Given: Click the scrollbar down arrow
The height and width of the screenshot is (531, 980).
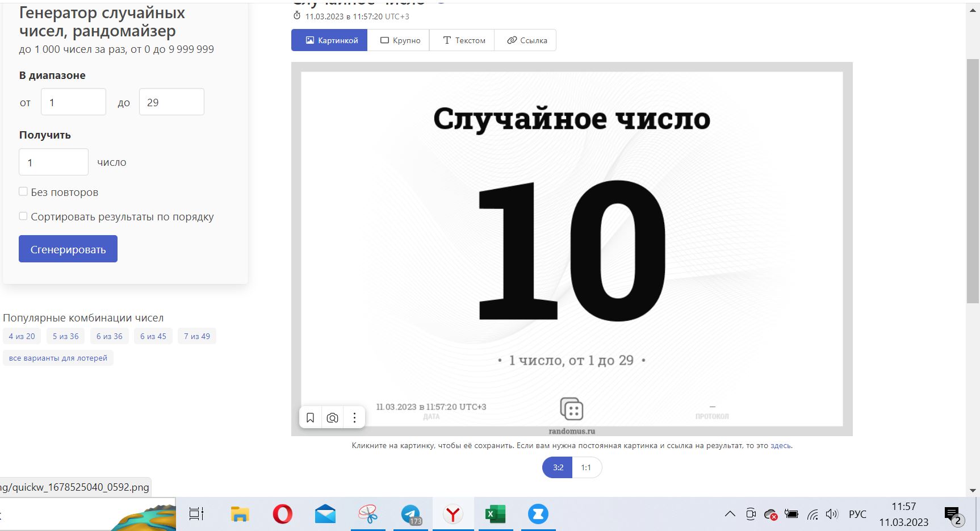Looking at the screenshot, I should coord(973,490).
